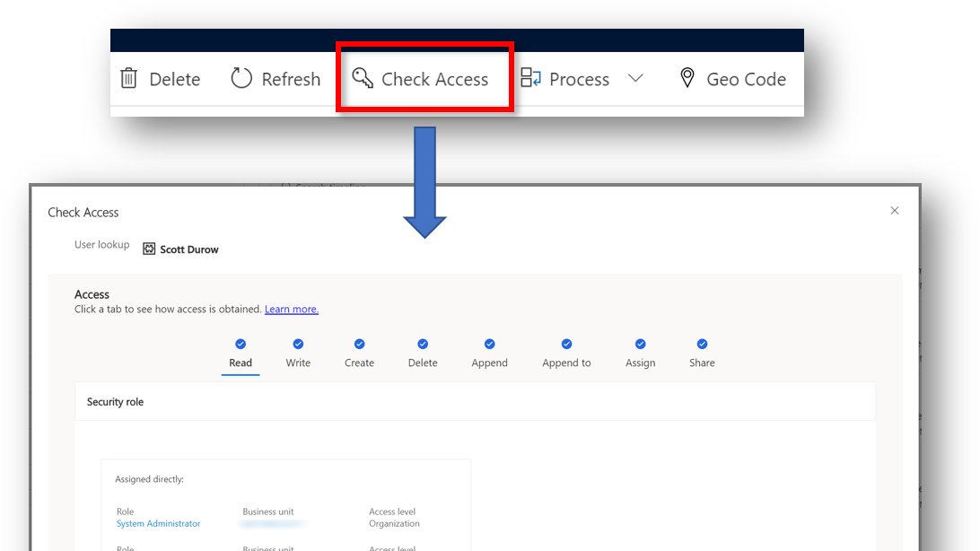The image size is (980, 551).
Task: Click the checkmark icon above Write
Action: click(298, 345)
